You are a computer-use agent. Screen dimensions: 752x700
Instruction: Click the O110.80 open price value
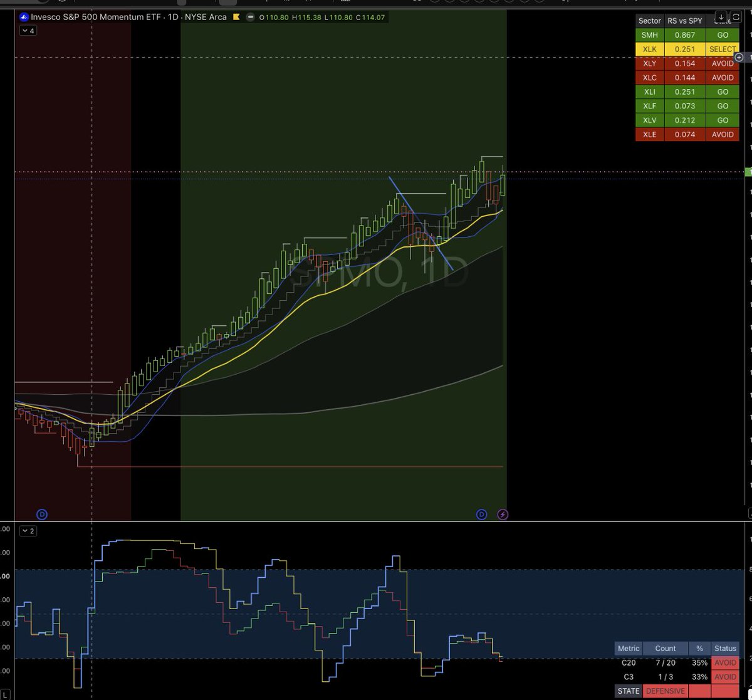[273, 18]
